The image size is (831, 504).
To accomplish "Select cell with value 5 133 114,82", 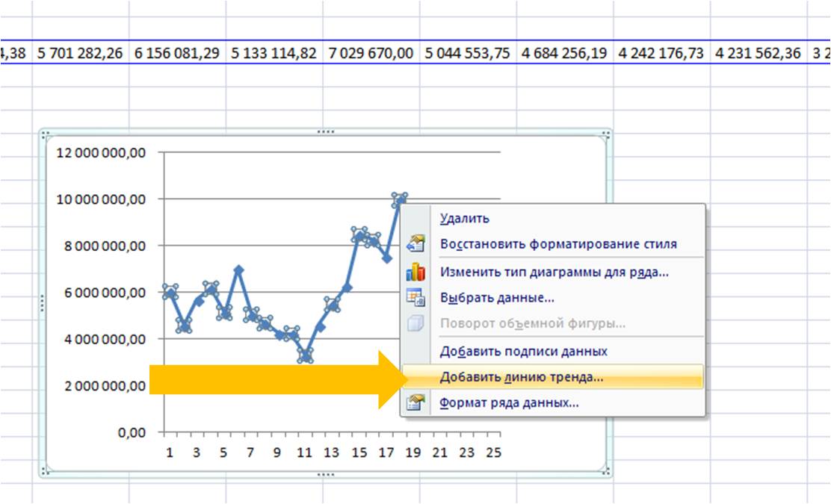I will click(x=274, y=53).
